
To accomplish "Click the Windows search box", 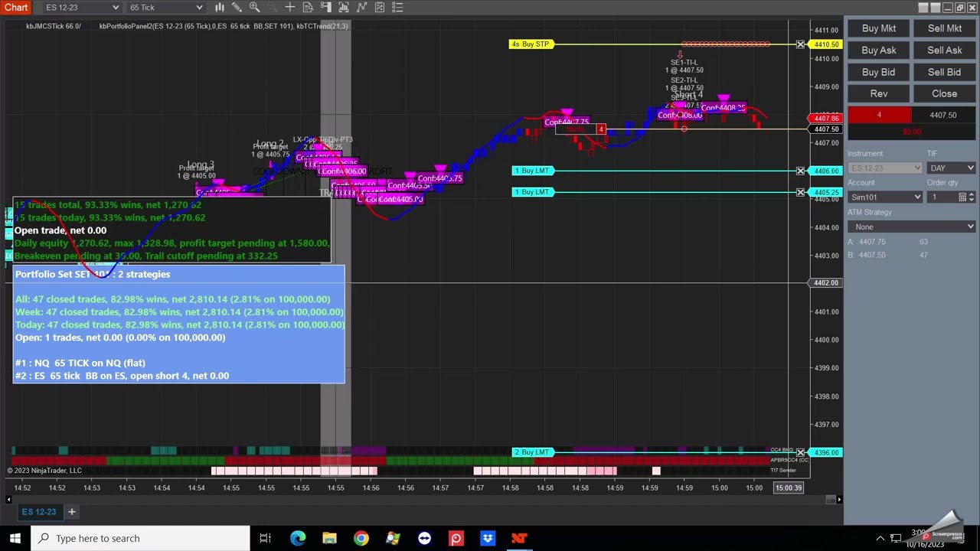I will [x=141, y=538].
